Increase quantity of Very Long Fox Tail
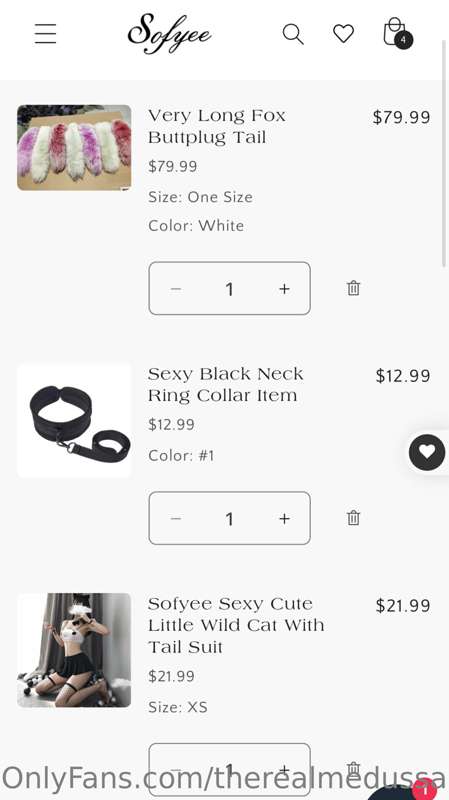The image size is (449, 800). tap(284, 289)
